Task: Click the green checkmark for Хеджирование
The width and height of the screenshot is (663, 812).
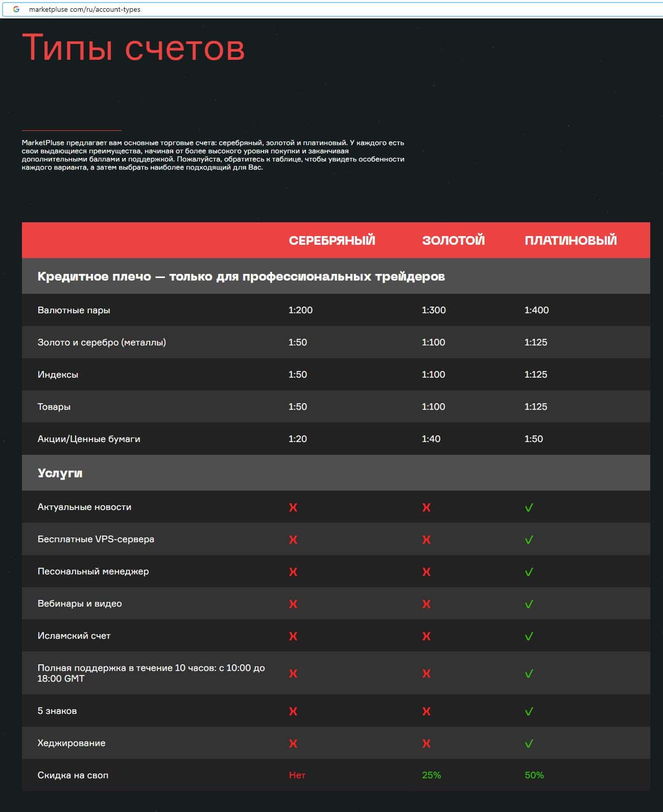Action: [x=529, y=744]
